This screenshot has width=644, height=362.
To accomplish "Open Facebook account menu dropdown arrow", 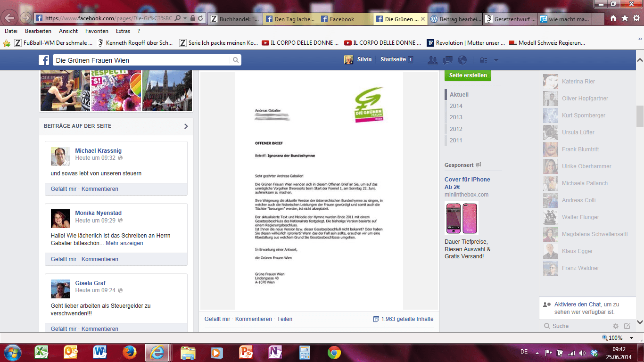I will (x=496, y=60).
